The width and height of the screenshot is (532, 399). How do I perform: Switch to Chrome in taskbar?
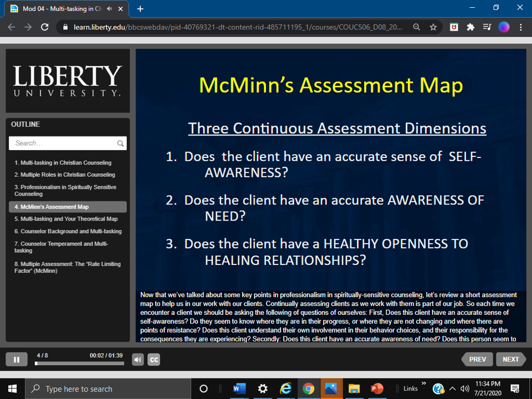click(309, 389)
